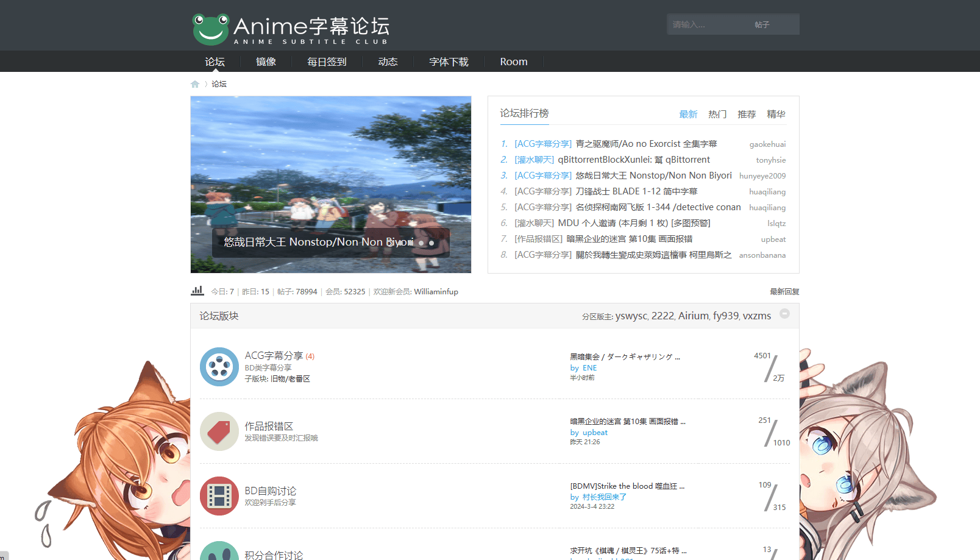Open the 每日签到 navigation item

click(x=327, y=61)
